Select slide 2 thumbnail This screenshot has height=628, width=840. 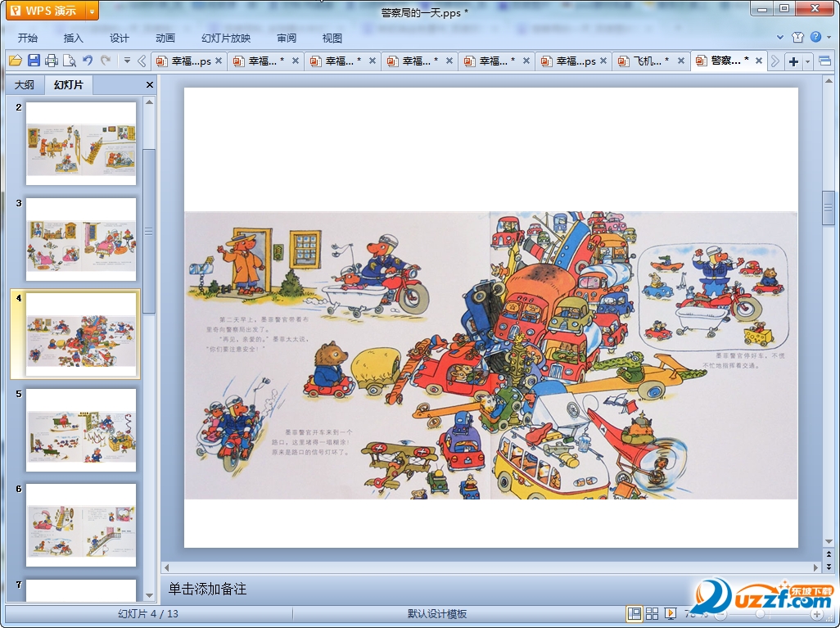[x=81, y=143]
